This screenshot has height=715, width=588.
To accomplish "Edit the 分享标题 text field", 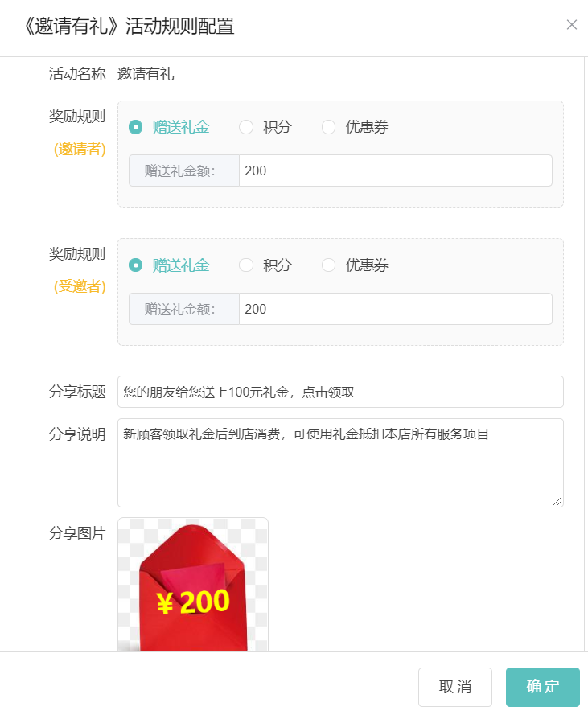I will 340,392.
